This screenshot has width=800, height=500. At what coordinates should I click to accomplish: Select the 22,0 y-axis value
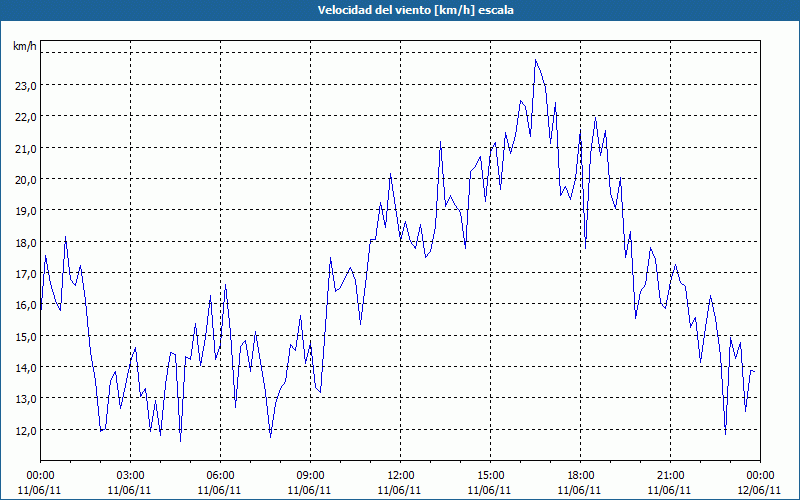click(26, 117)
